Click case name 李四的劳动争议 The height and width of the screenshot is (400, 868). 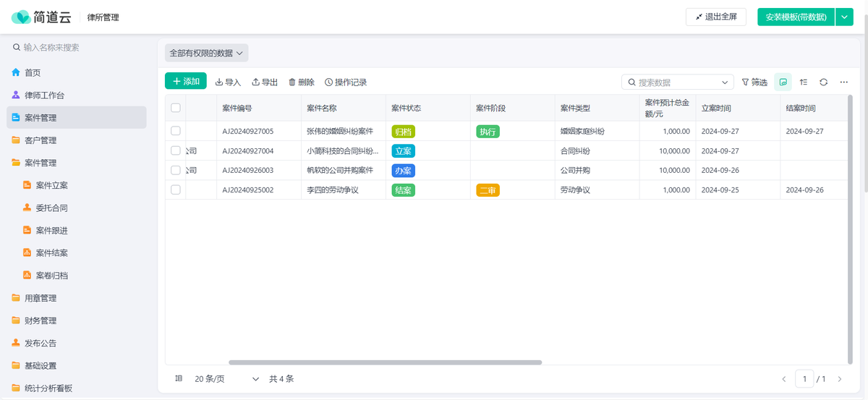tap(333, 190)
